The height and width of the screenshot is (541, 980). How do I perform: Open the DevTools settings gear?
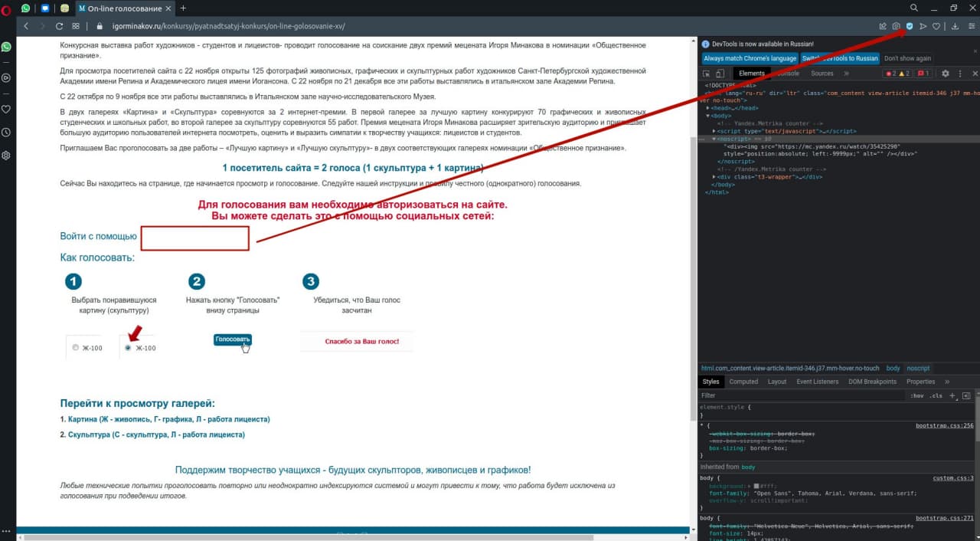tap(945, 74)
